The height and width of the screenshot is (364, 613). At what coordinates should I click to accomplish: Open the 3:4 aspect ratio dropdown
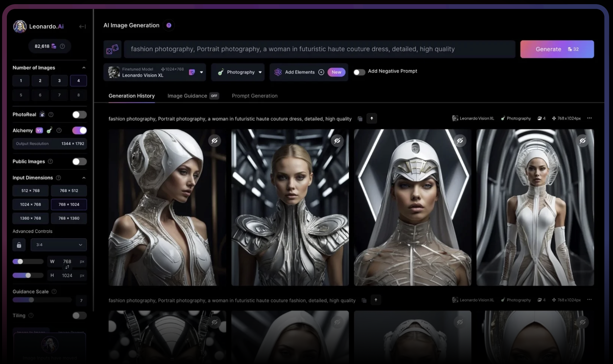click(x=59, y=245)
